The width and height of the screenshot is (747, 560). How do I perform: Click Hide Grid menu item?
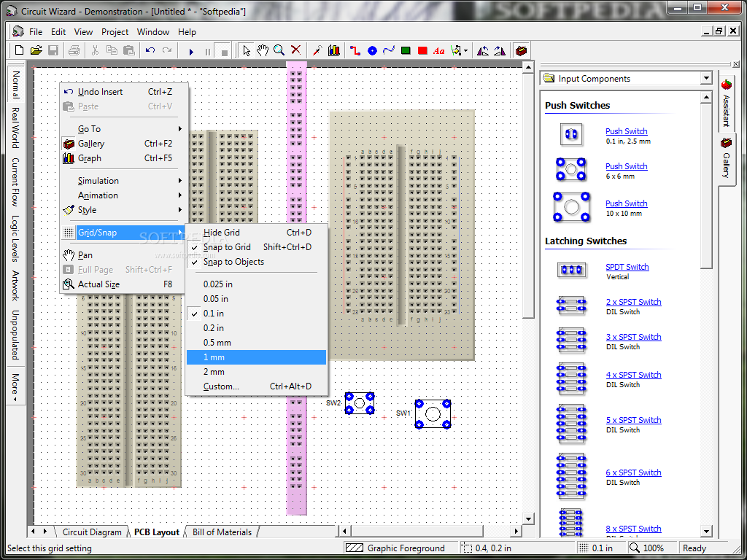point(256,233)
